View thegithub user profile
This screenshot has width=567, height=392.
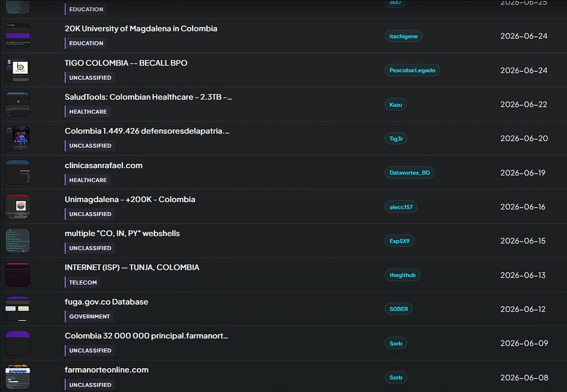pyautogui.click(x=402, y=275)
